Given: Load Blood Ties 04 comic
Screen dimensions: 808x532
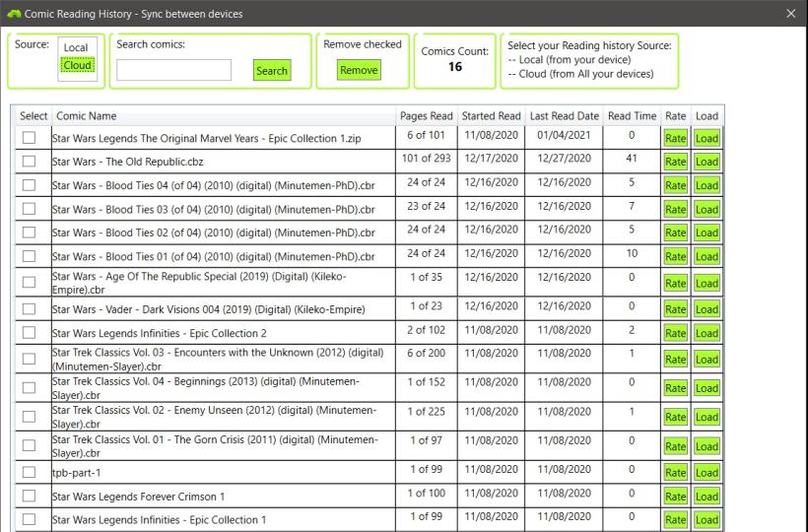Looking at the screenshot, I should point(707,185).
